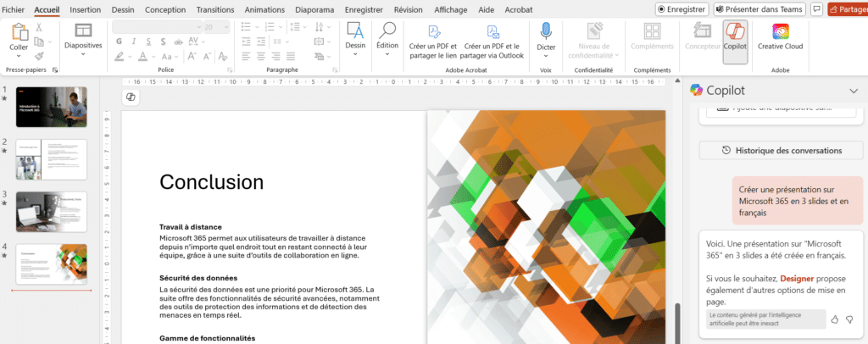This screenshot has width=868, height=344.
Task: Click thumbs down on Copilot response
Action: [849, 319]
